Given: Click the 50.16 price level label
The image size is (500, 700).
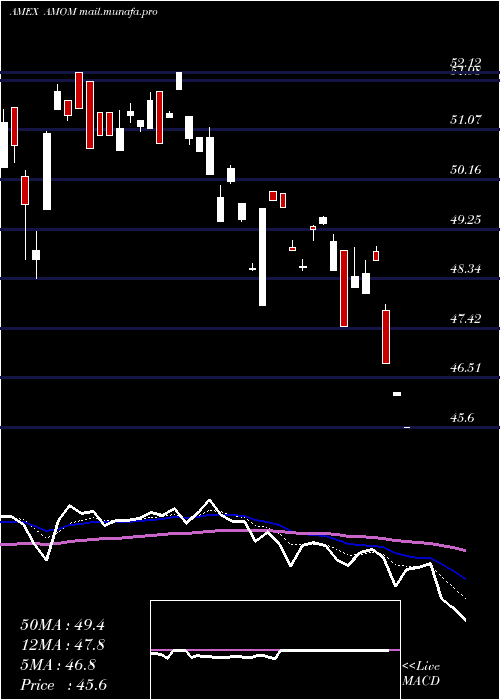Looking at the screenshot, I should coord(465,170).
